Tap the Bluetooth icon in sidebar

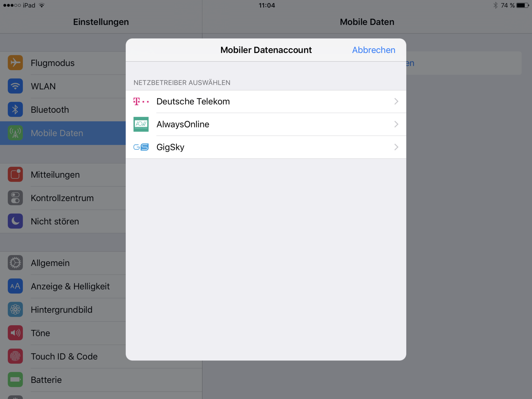(15, 110)
